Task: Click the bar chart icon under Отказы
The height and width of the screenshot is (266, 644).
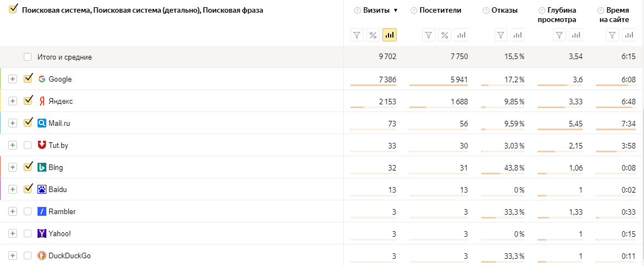Action: (x=517, y=35)
